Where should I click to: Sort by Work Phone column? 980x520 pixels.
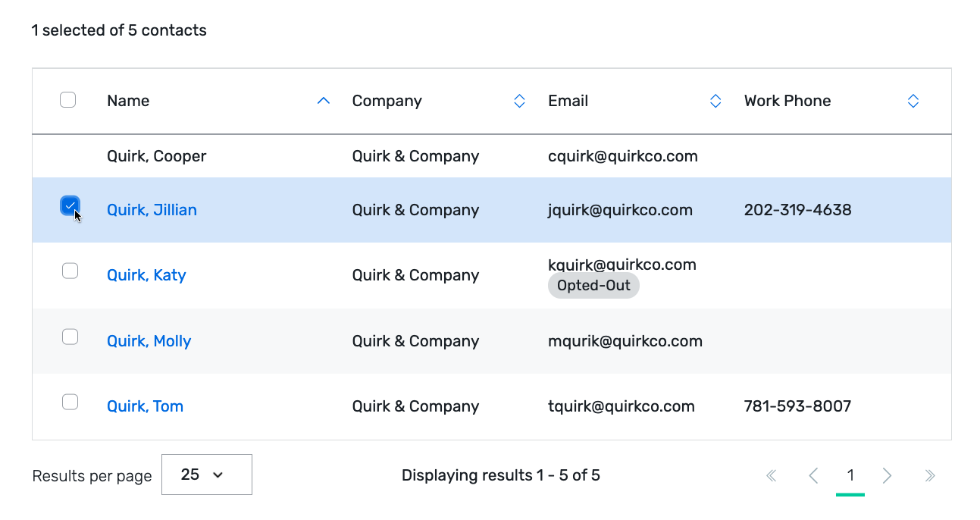[913, 100]
